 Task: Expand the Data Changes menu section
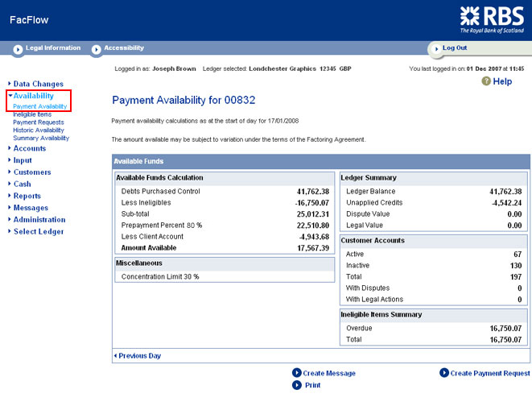(38, 84)
